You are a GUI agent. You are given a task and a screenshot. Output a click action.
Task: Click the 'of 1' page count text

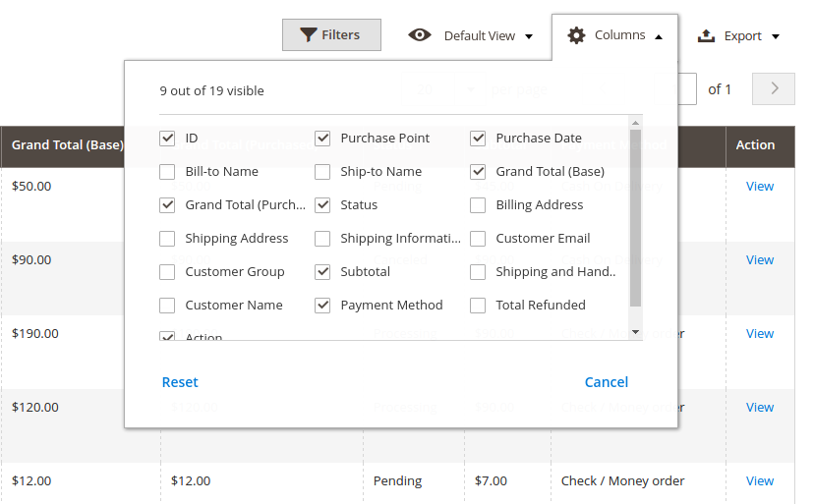click(x=720, y=89)
